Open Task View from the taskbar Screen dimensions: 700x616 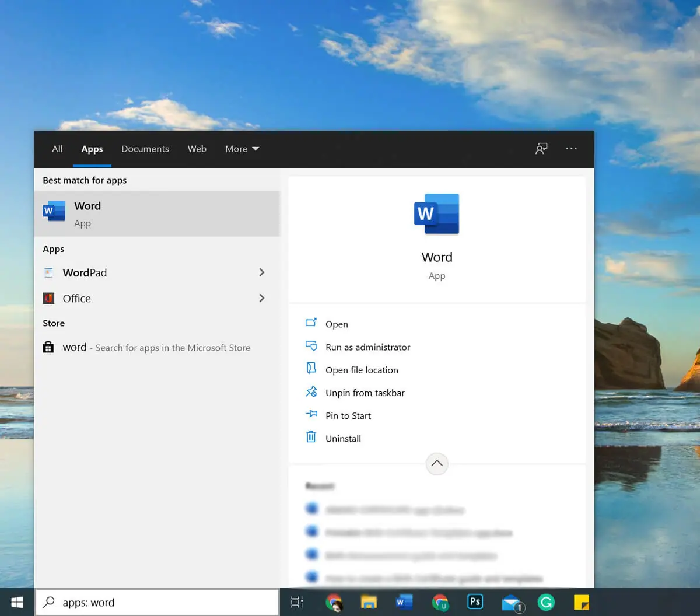click(x=297, y=602)
